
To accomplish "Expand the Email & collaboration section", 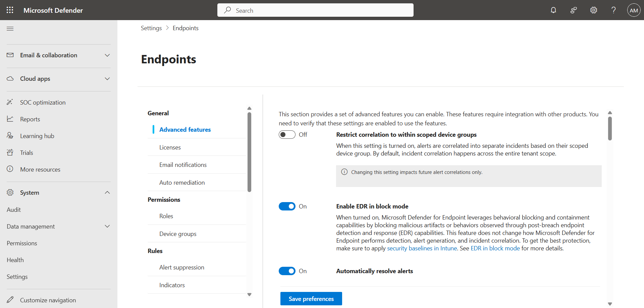I will [x=107, y=55].
